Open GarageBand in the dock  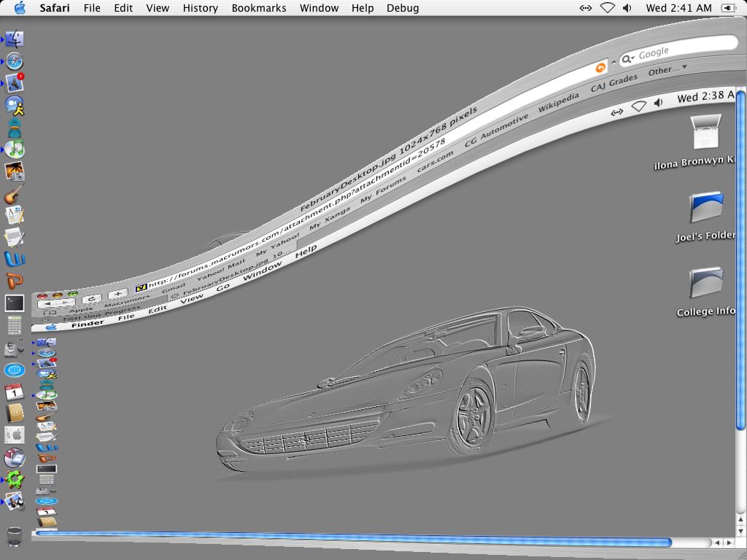(x=15, y=194)
